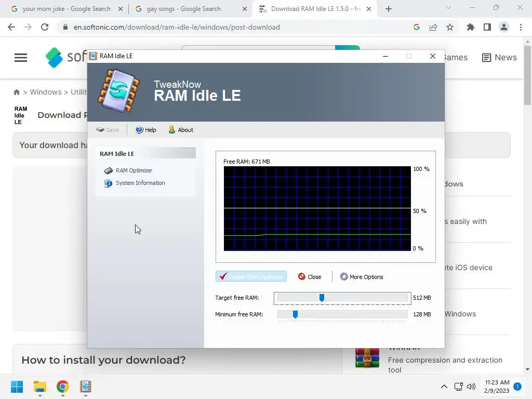Click the Close button with red icon
Screen dimensions: 532x399
pyautogui.click(x=310, y=277)
